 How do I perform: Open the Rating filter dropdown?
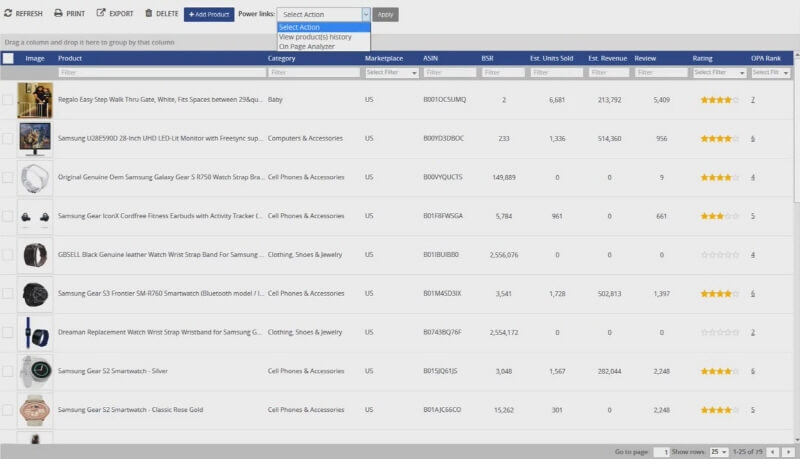click(x=719, y=73)
